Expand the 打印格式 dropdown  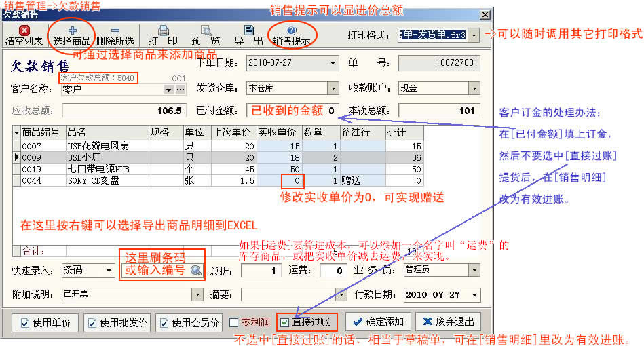coord(474,34)
